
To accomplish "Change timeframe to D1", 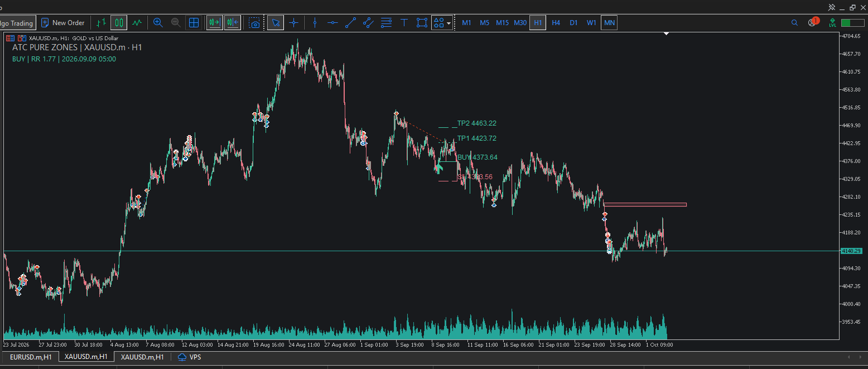I will click(x=573, y=23).
